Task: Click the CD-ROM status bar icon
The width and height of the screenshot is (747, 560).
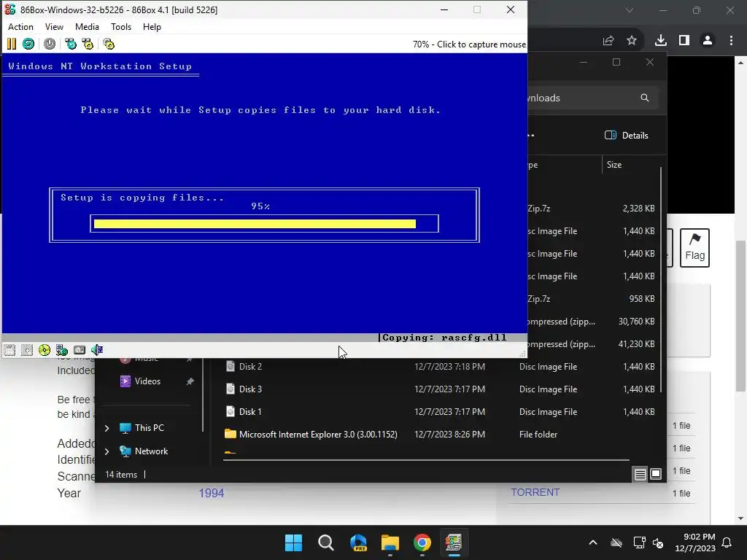Action: click(x=44, y=351)
